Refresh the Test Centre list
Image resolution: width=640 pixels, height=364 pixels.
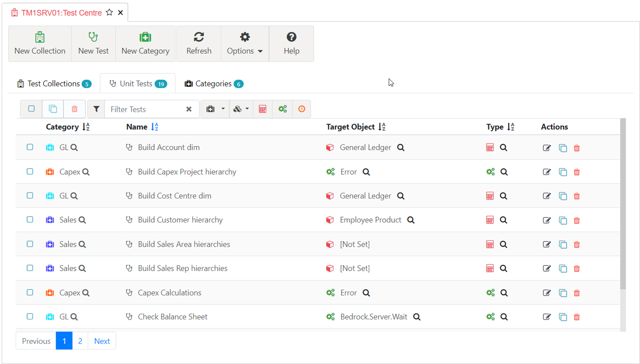pos(199,44)
